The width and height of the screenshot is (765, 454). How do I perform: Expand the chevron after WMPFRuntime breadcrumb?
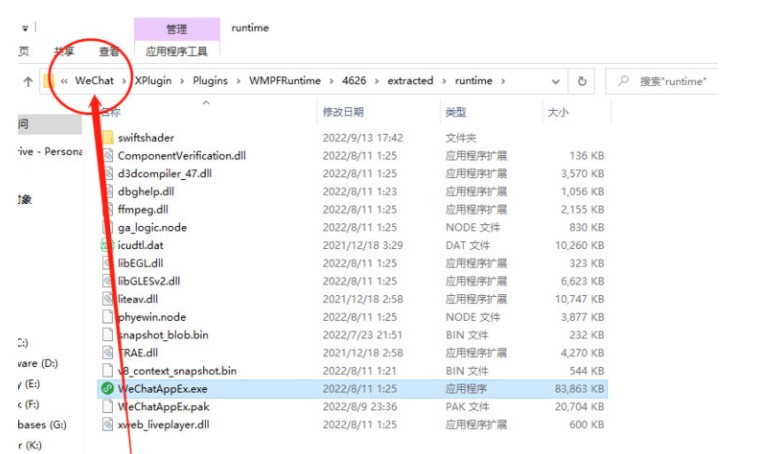[331, 81]
